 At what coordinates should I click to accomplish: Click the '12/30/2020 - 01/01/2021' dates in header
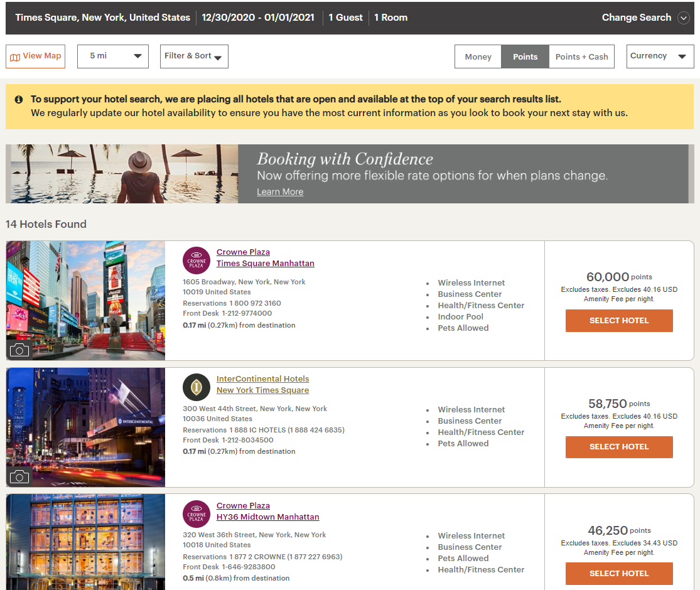pos(258,18)
